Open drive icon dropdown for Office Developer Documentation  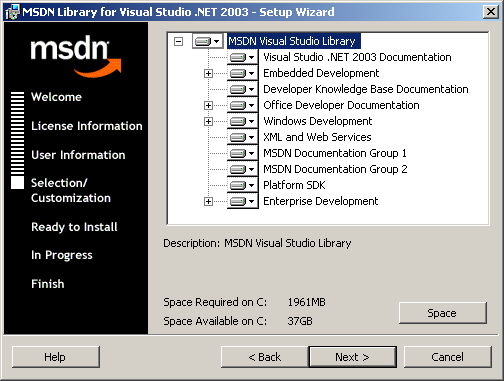click(242, 105)
